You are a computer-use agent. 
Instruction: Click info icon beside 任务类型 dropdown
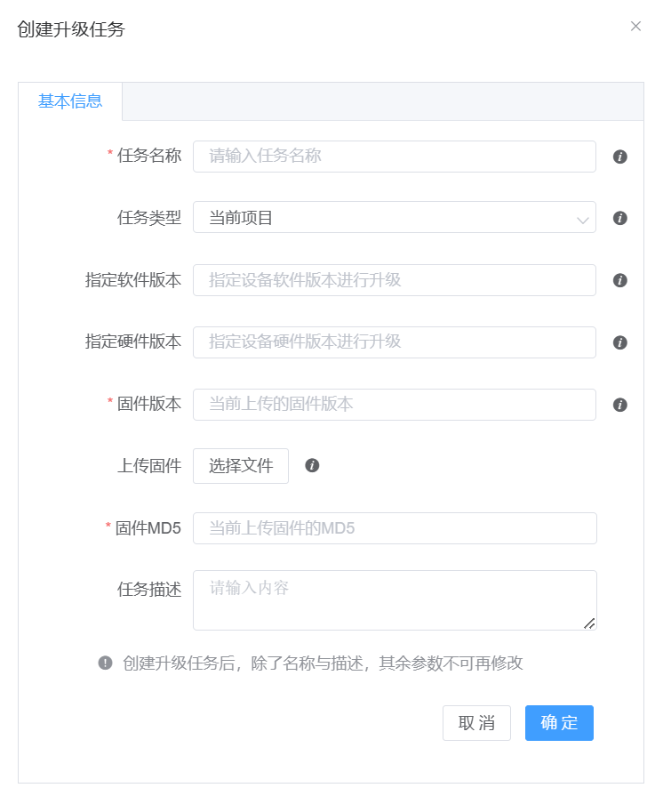pos(620,218)
